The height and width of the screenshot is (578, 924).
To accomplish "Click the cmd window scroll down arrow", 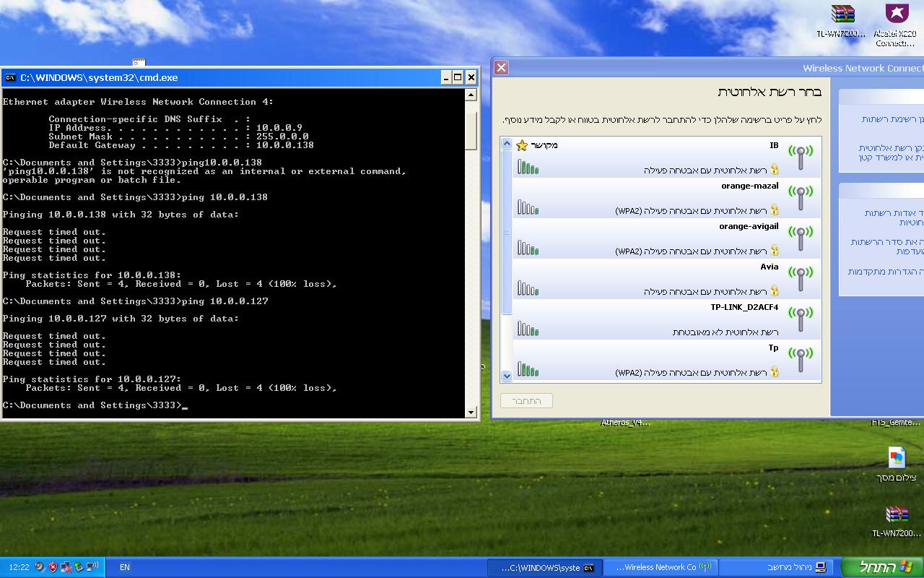I will coord(471,412).
